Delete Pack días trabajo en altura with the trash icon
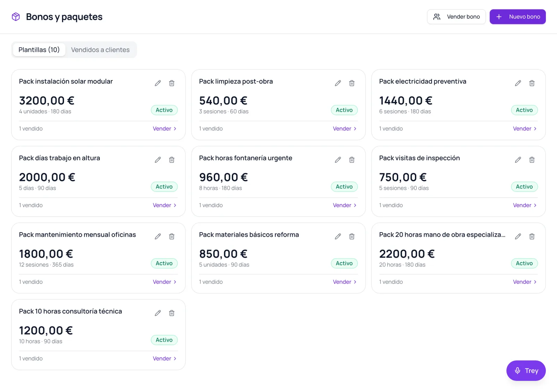 [172, 160]
